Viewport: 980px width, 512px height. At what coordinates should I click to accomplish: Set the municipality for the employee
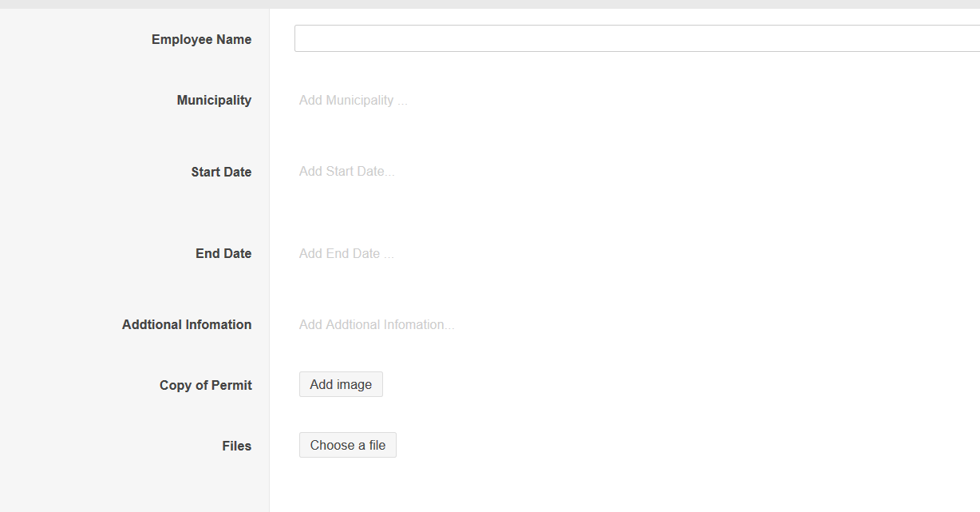point(353,101)
